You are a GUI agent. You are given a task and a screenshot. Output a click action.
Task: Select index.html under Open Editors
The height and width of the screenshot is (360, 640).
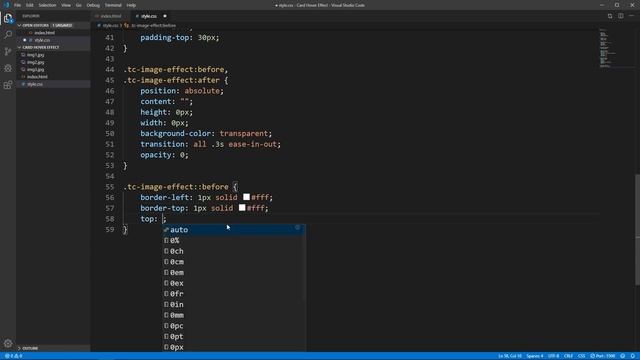point(53,33)
